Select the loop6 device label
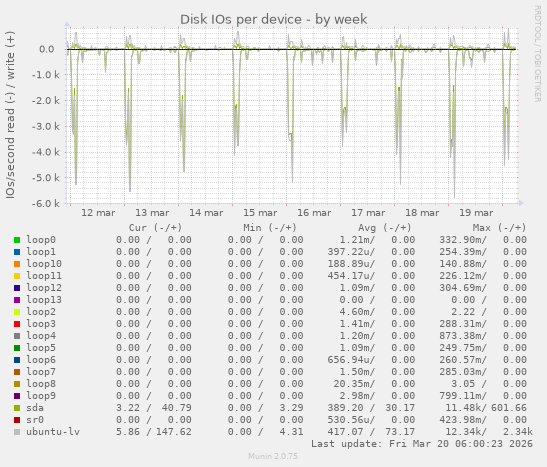The image size is (547, 467). (41, 360)
